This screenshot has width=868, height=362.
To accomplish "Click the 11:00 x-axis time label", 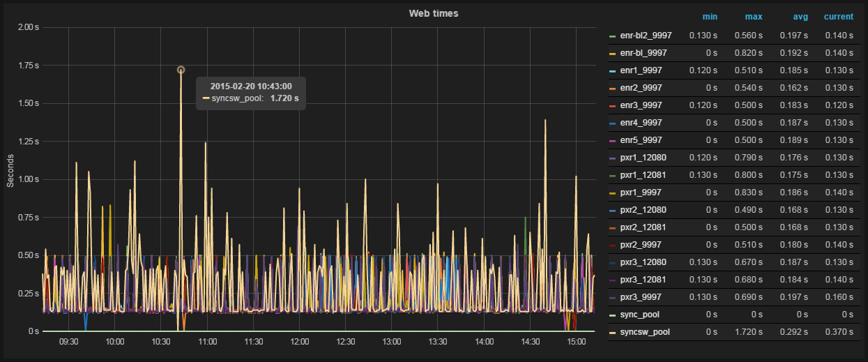I will pos(207,342).
